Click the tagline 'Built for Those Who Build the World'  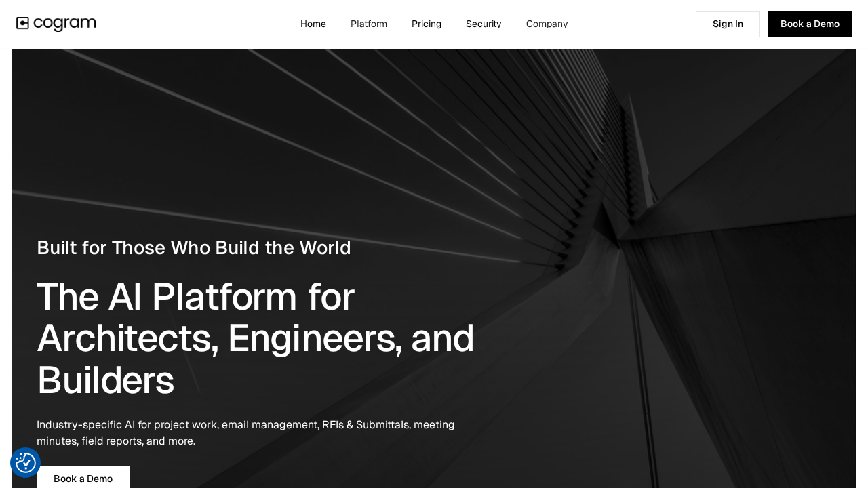point(194,247)
